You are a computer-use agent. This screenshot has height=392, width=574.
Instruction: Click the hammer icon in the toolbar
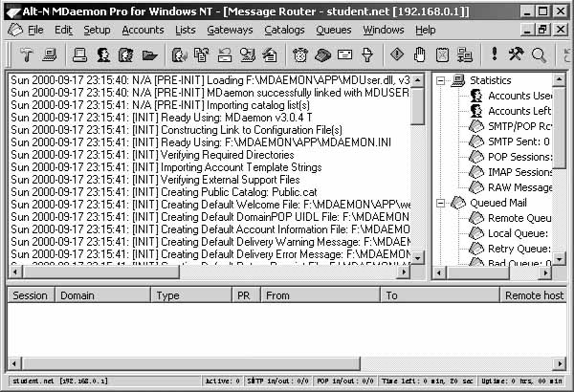point(27,54)
